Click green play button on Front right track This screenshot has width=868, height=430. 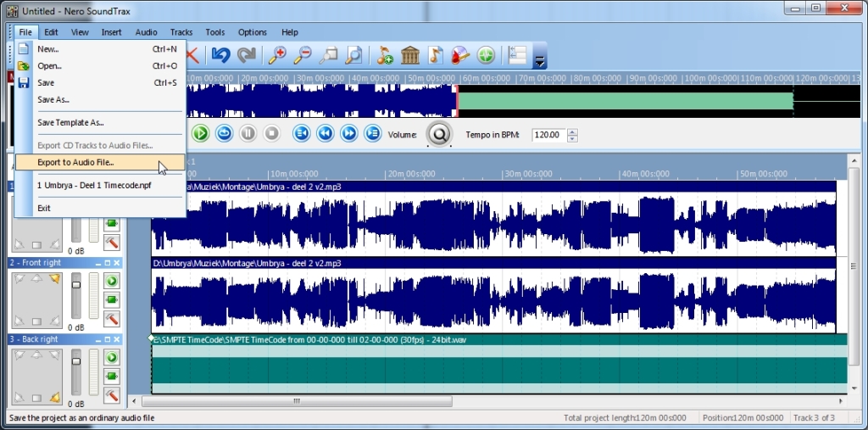click(112, 281)
